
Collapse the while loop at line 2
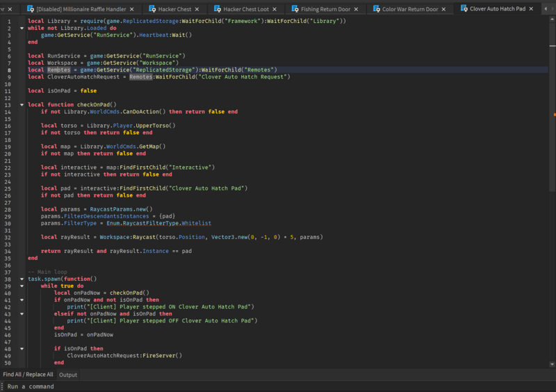pos(22,28)
